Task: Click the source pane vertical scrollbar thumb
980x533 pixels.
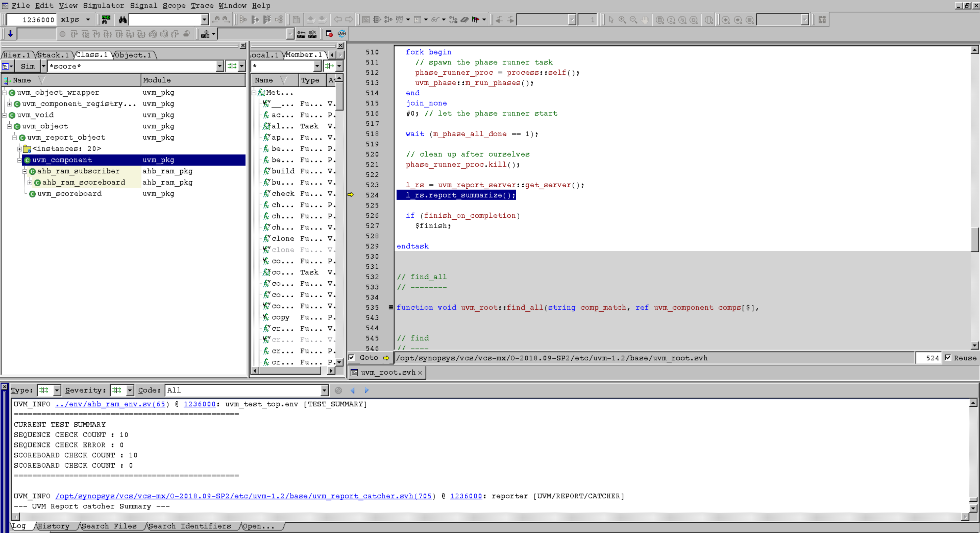Action: [975, 239]
